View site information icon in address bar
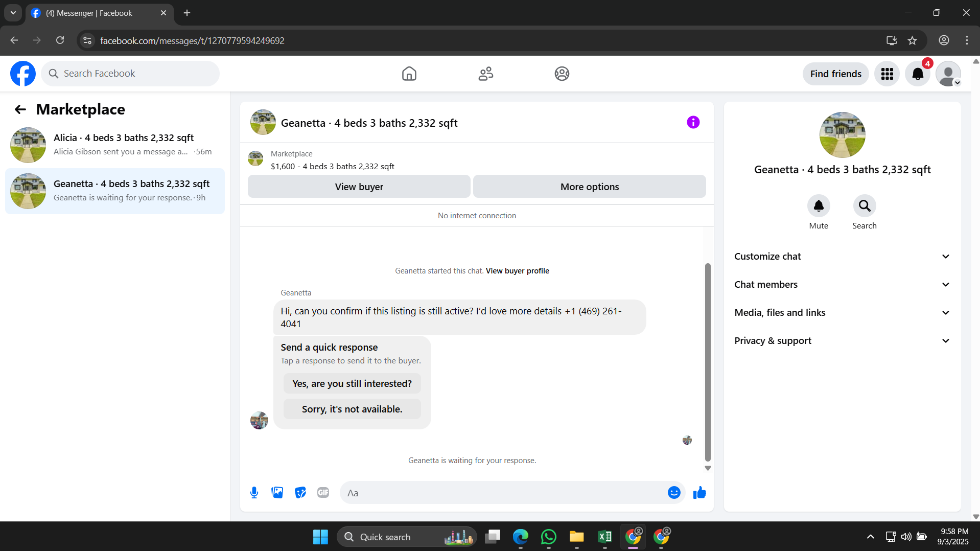This screenshot has width=980, height=551. point(87,40)
